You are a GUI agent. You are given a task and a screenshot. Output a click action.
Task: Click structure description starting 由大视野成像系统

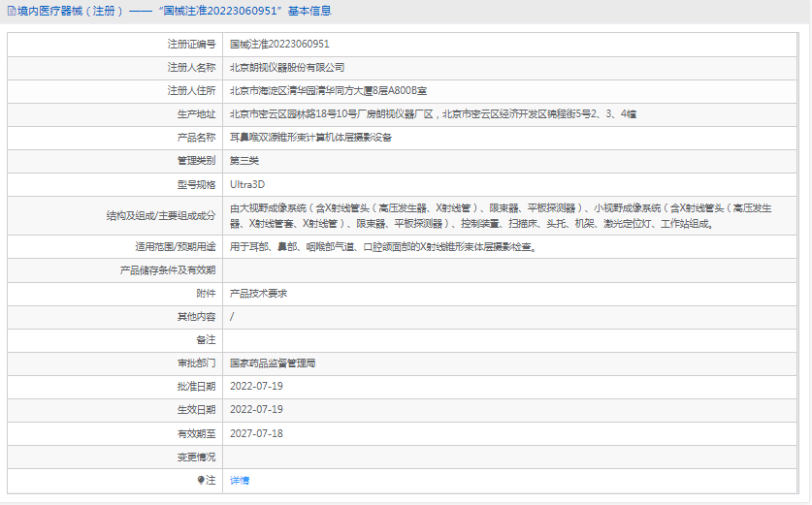(501, 216)
